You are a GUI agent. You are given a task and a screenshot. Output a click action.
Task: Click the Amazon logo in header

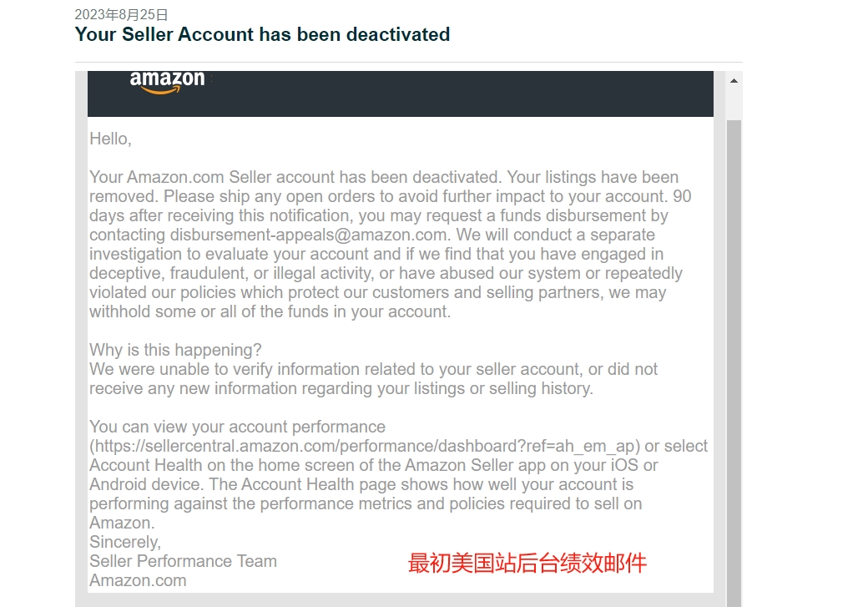167,83
